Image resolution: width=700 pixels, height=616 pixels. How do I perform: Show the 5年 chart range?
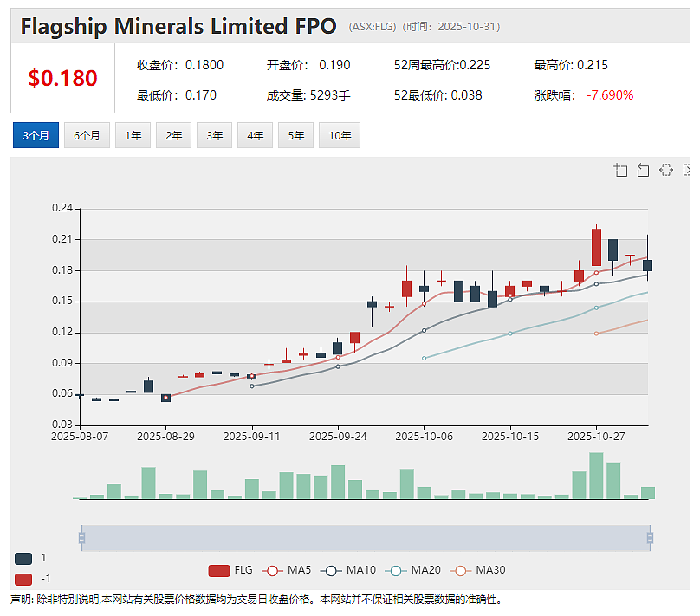coord(295,135)
